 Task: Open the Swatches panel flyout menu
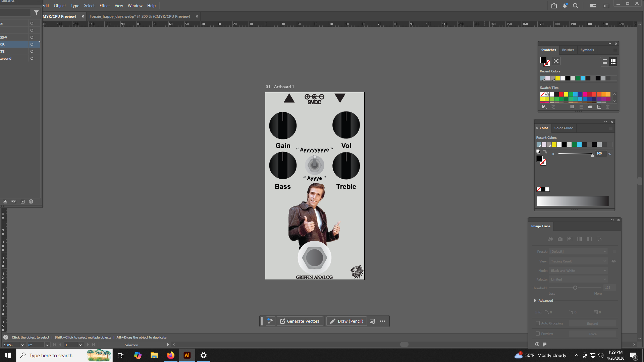[615, 50]
